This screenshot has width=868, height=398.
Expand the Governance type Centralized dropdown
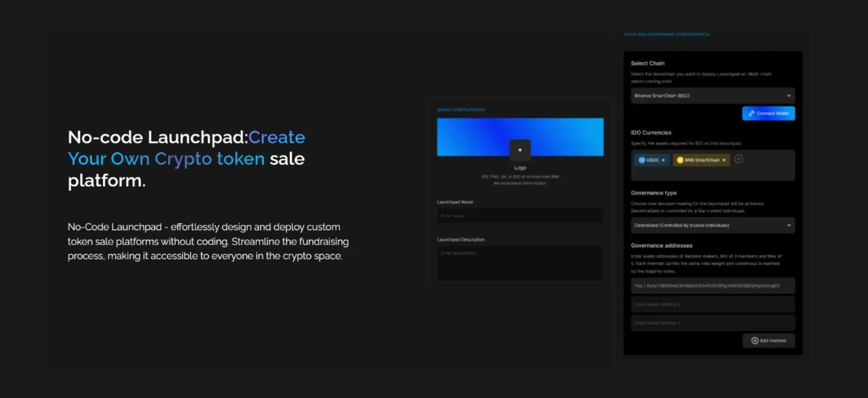point(712,225)
